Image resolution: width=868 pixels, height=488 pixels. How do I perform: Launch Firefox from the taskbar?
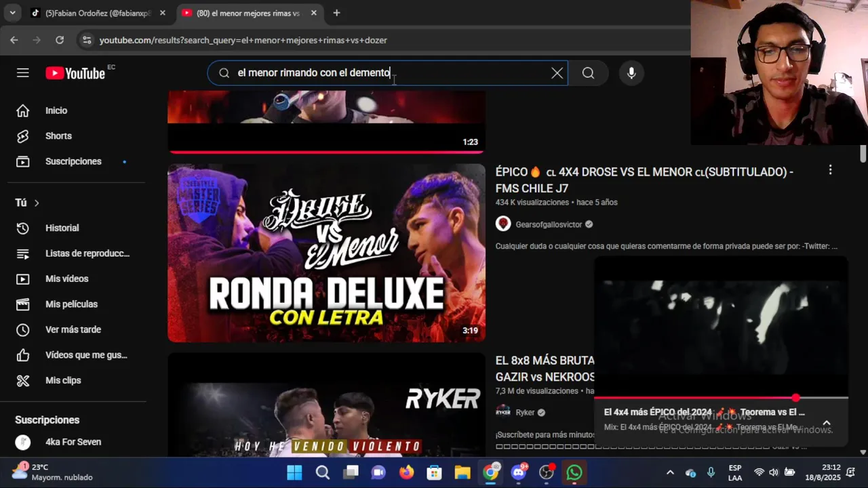406,472
